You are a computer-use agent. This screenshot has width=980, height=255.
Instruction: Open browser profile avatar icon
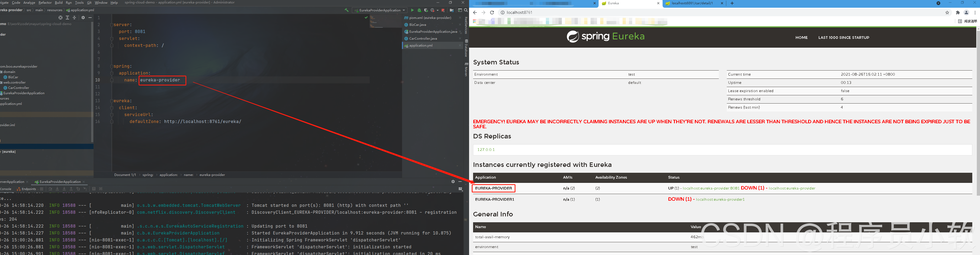pyautogui.click(x=966, y=13)
